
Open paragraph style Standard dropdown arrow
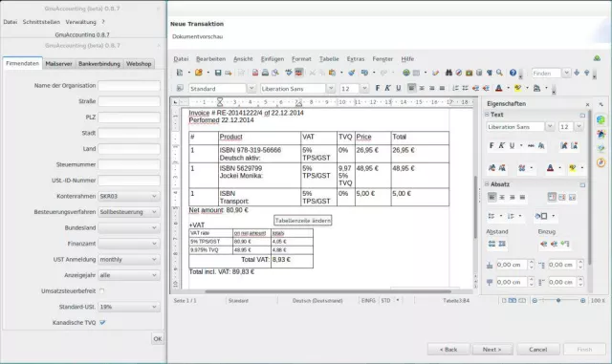(x=251, y=89)
